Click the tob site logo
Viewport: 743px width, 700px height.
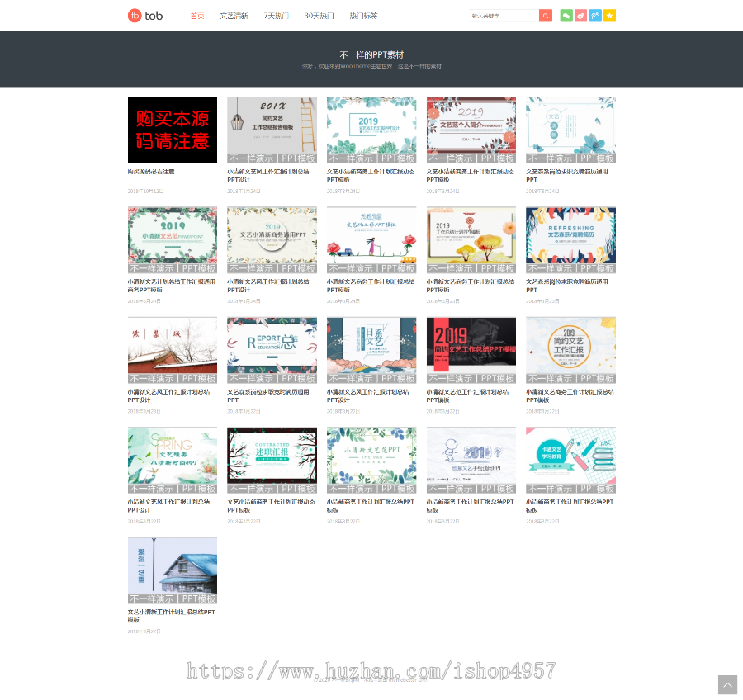(x=145, y=15)
